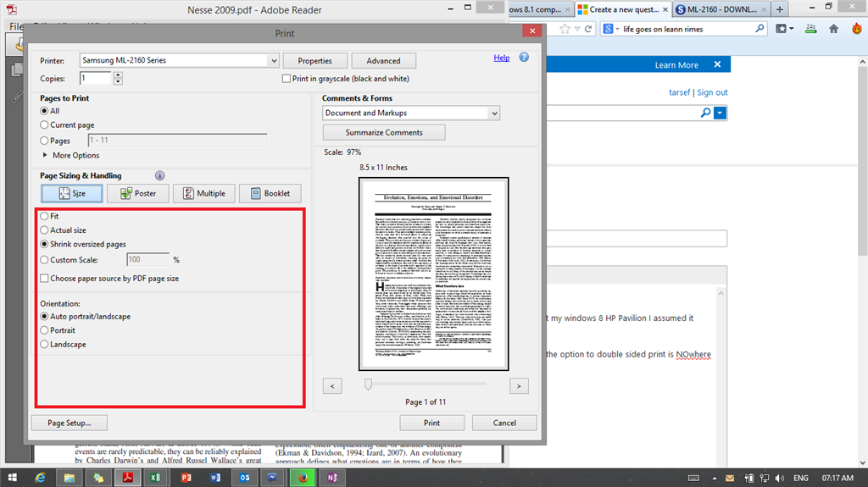
Task: Choose the Fit sizing option
Action: pyautogui.click(x=44, y=216)
